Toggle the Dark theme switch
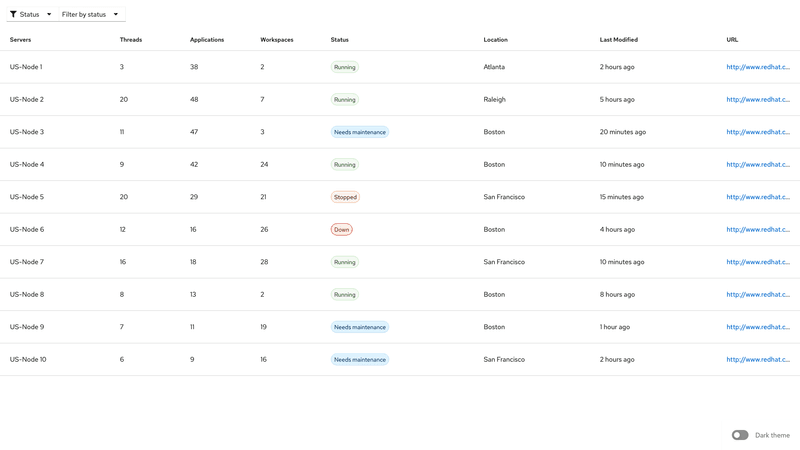The height and width of the screenshot is (450, 800). [740, 435]
